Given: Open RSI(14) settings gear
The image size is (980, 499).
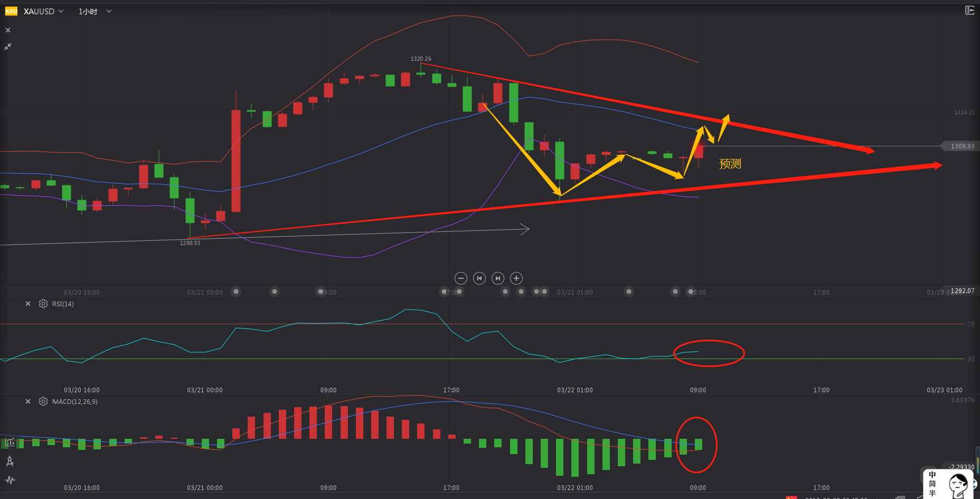Looking at the screenshot, I should [43, 304].
